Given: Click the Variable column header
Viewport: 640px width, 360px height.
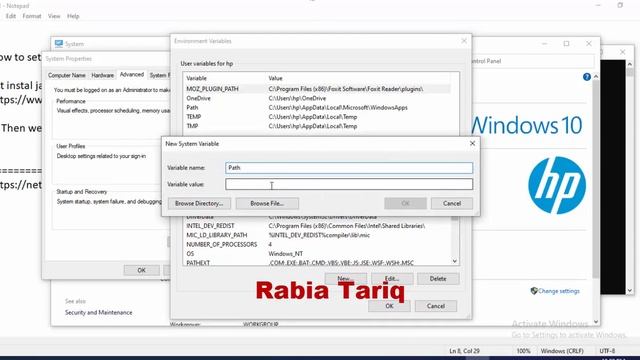Looking at the screenshot, I should click(x=196, y=78).
